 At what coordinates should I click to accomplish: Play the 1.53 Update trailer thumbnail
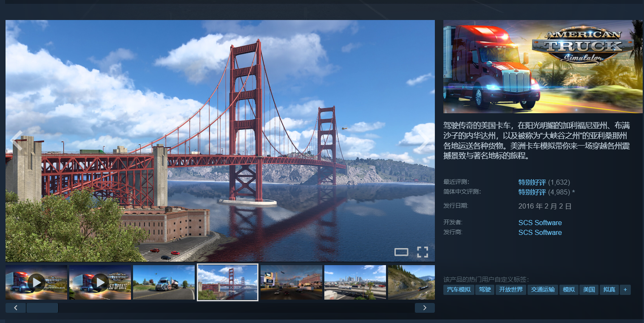point(100,282)
